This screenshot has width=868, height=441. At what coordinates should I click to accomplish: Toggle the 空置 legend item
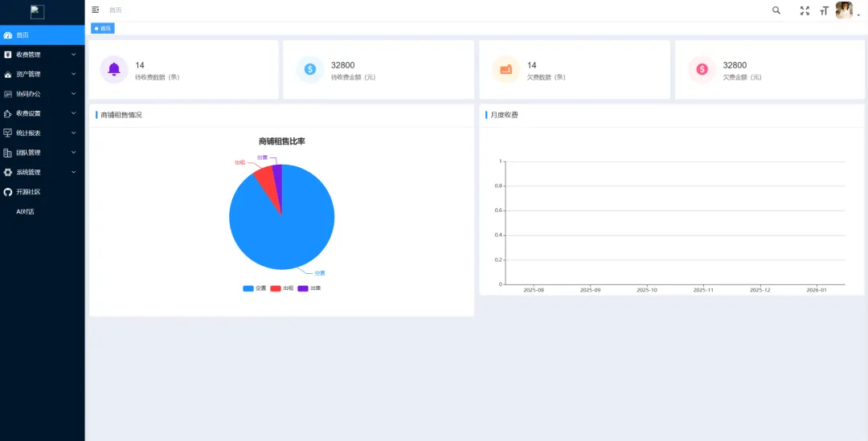coord(255,288)
